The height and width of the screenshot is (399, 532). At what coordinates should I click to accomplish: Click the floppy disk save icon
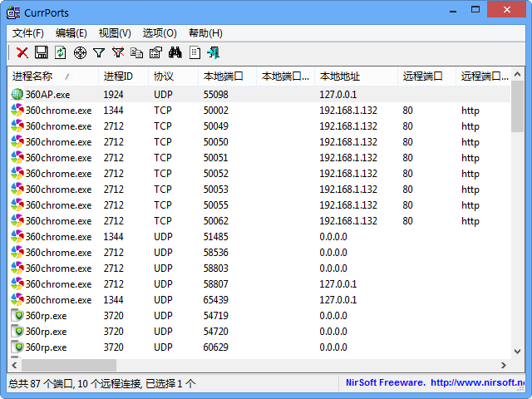pos(41,52)
